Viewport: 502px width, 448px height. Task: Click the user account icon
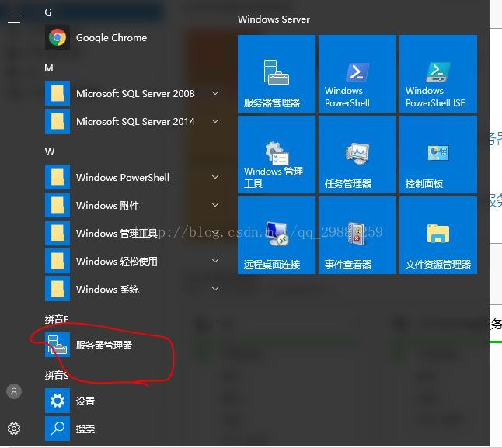(14, 391)
